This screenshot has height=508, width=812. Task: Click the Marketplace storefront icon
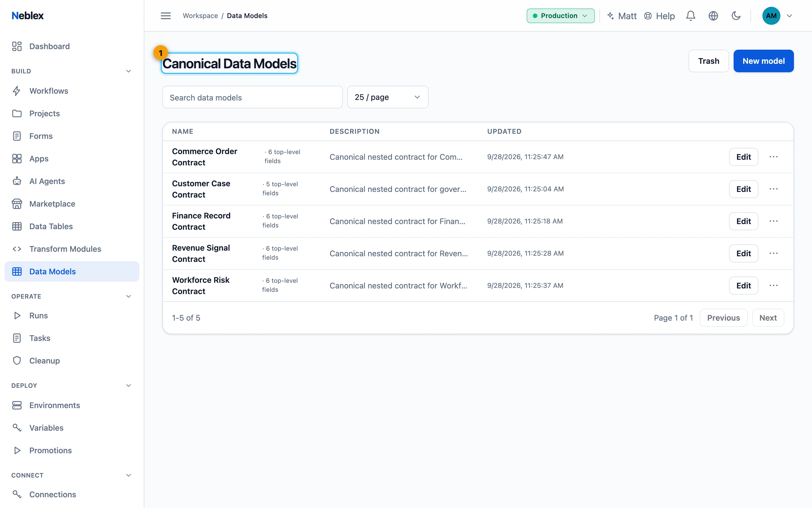point(17,203)
